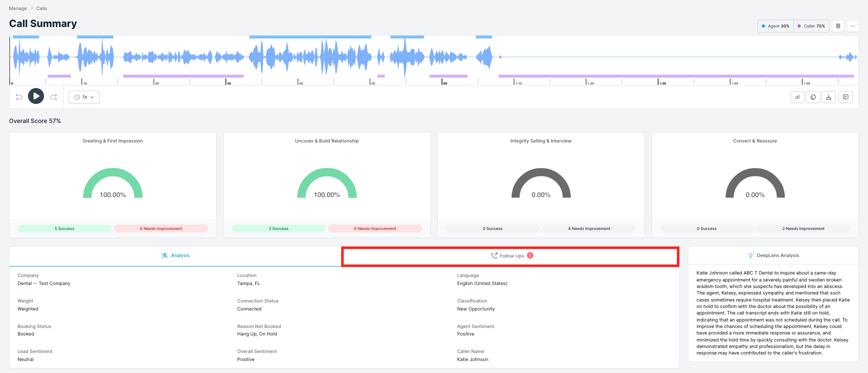This screenshot has width=868, height=373.
Task: Toggle the Caller 70% speaker filter
Action: [811, 26]
